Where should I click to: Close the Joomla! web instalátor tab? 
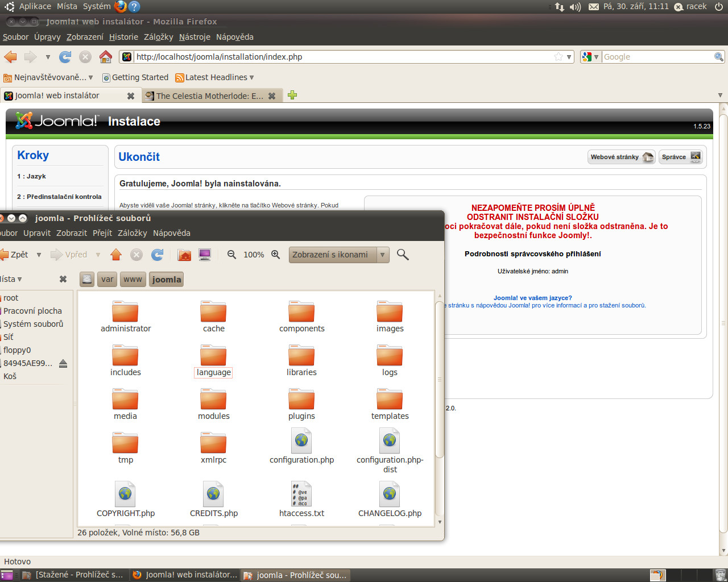131,96
